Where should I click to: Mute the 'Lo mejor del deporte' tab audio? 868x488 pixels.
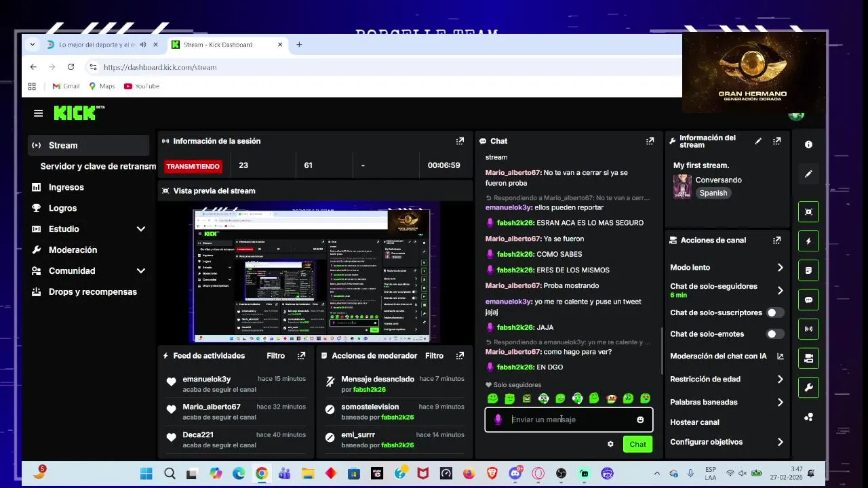[x=142, y=45]
